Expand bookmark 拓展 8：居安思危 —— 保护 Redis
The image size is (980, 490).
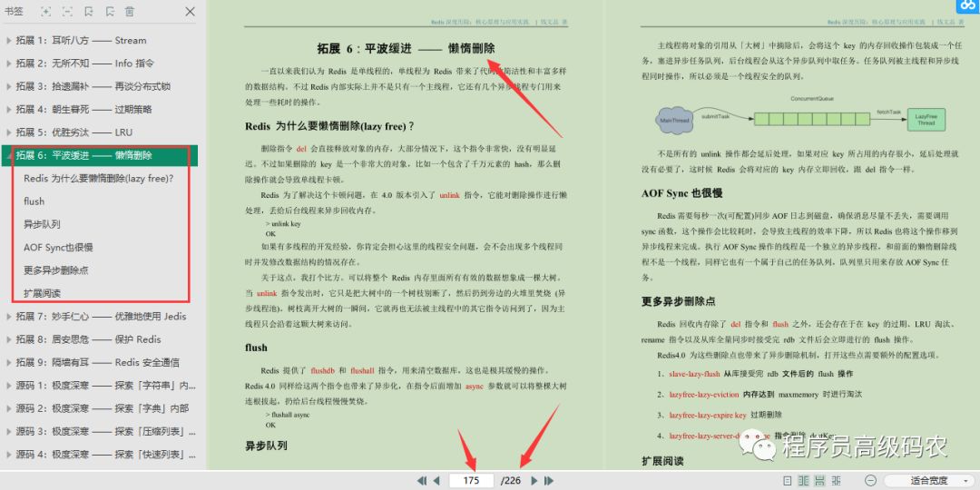[8, 339]
